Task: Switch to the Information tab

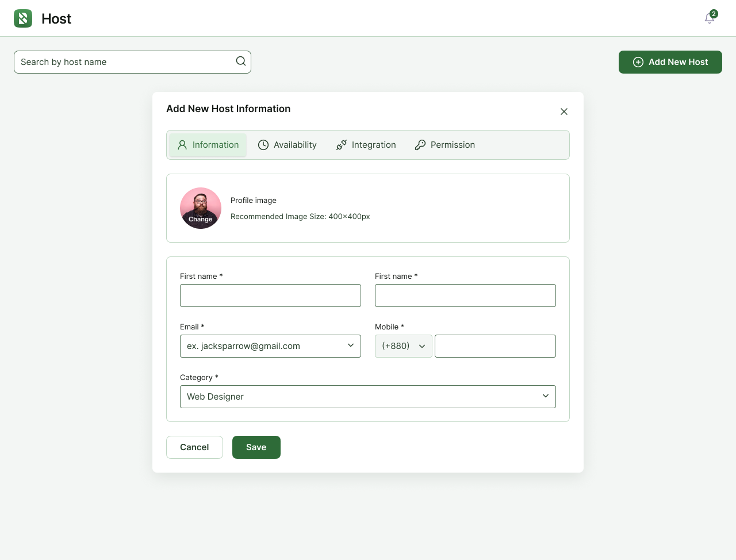Action: [208, 145]
